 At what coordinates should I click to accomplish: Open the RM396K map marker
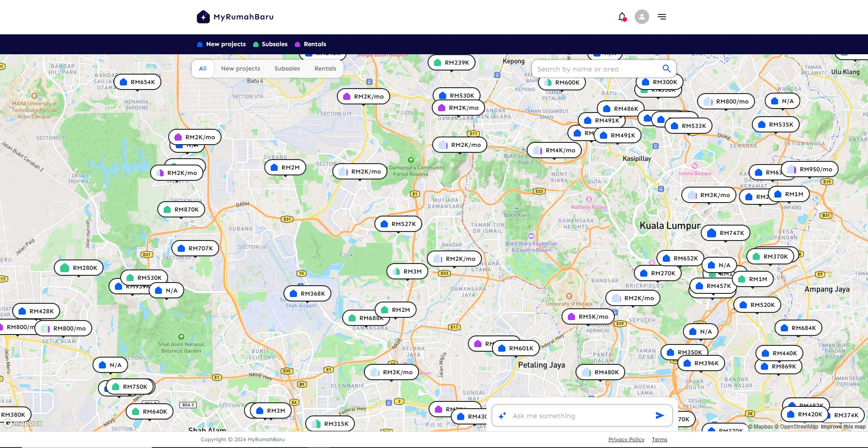(x=701, y=363)
